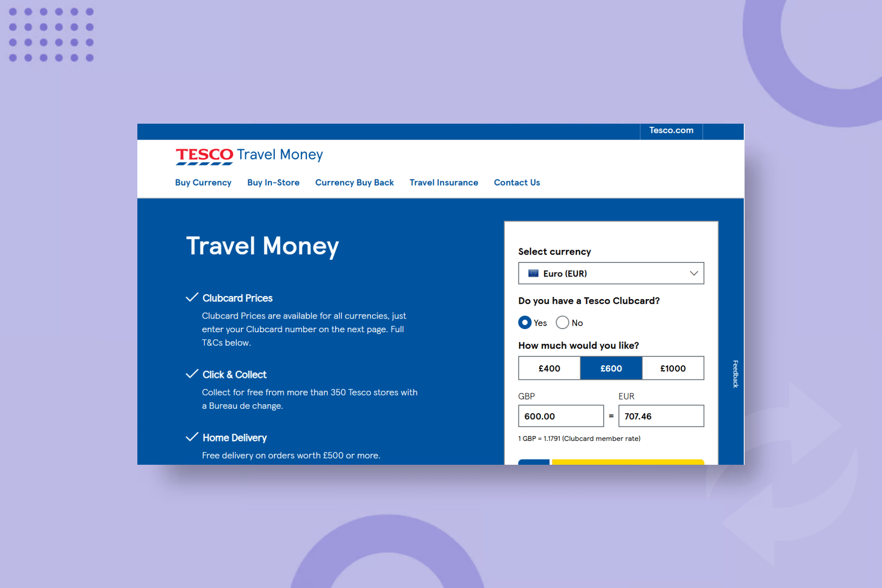
Task: Click the Contact Us navigation link
Action: click(517, 182)
